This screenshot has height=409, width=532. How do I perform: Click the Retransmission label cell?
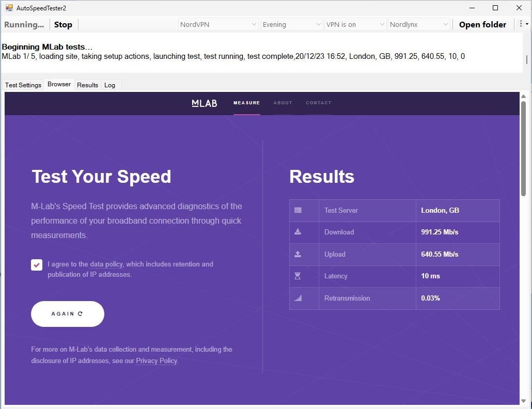click(367, 298)
